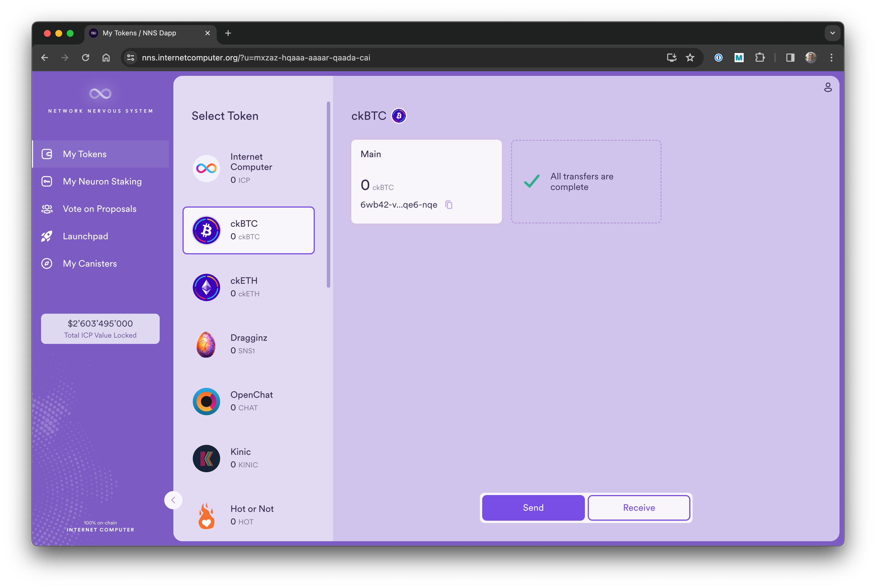The image size is (876, 588).
Task: Open the browser extensions puzzle icon
Action: pos(760,58)
